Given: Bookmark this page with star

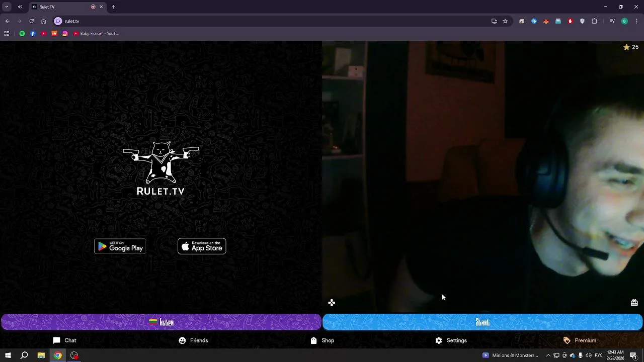Looking at the screenshot, I should click(x=505, y=21).
